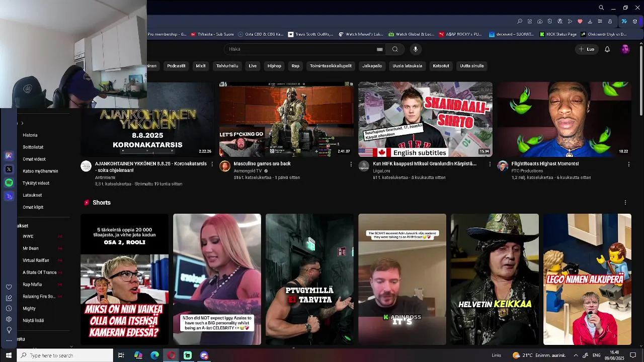Expand the Sinä section chevron

(x=22, y=123)
